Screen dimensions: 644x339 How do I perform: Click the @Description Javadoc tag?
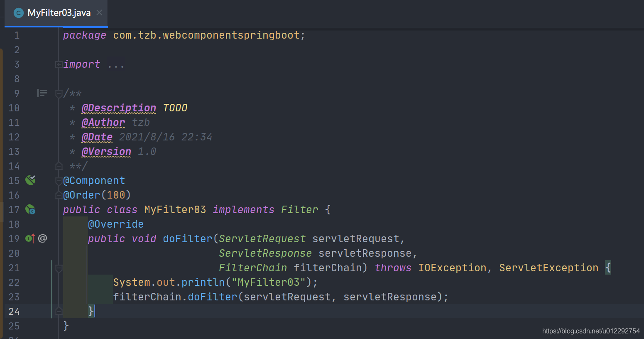pyautogui.click(x=119, y=108)
